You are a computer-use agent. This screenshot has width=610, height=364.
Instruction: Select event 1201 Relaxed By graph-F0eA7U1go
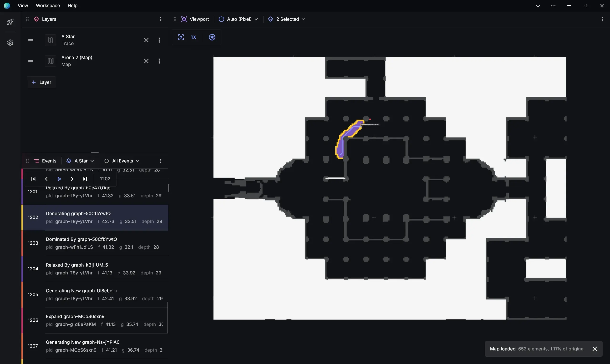(x=95, y=192)
